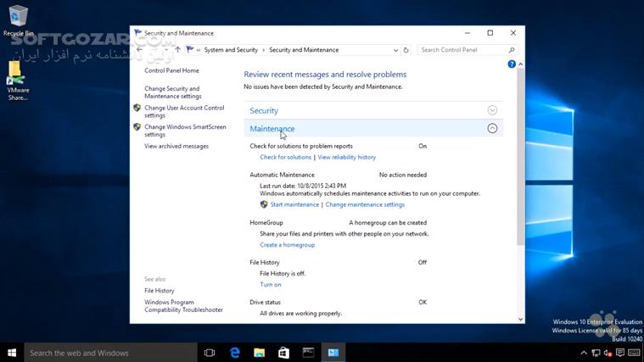The height and width of the screenshot is (362, 644).
Task: Click the Check for solutions link
Action: 285,157
